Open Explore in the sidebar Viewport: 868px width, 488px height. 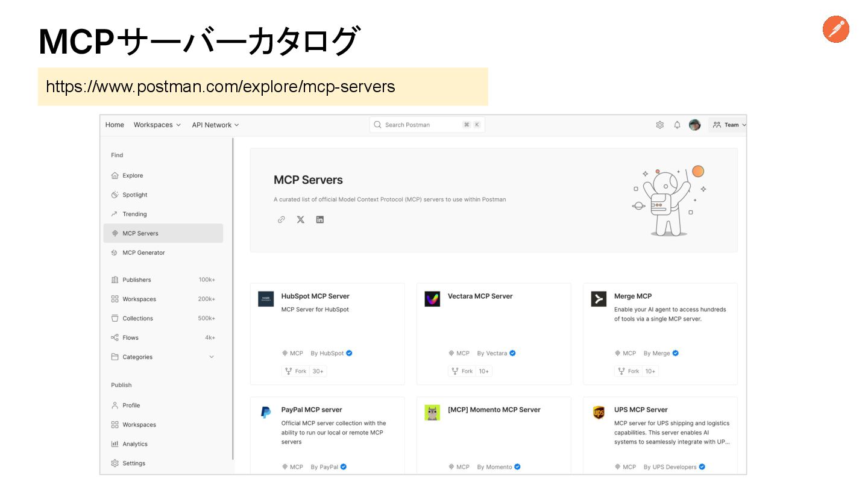[x=163, y=175]
